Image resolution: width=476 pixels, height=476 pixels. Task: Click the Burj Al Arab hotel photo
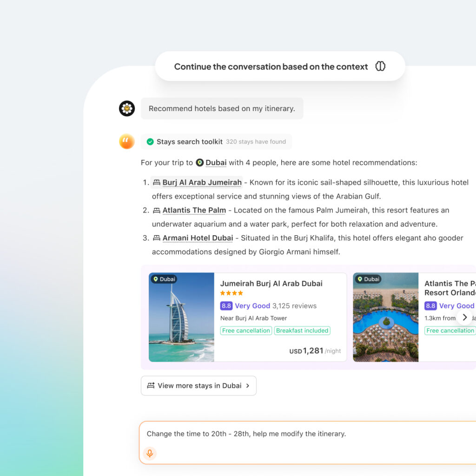(x=181, y=317)
